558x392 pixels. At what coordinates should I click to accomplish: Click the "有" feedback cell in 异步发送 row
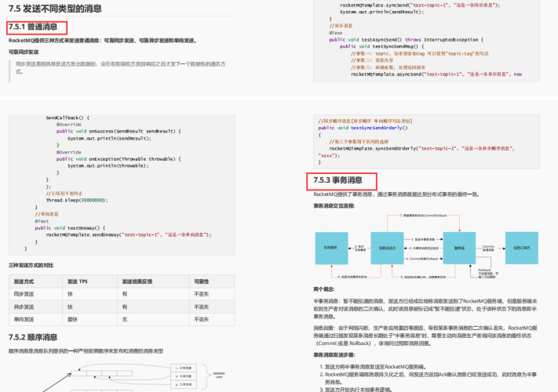[x=125, y=307]
